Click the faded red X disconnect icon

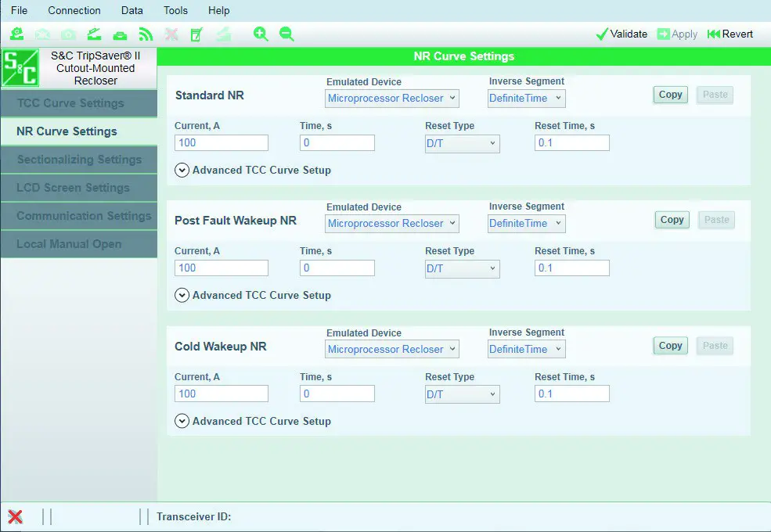pos(171,34)
